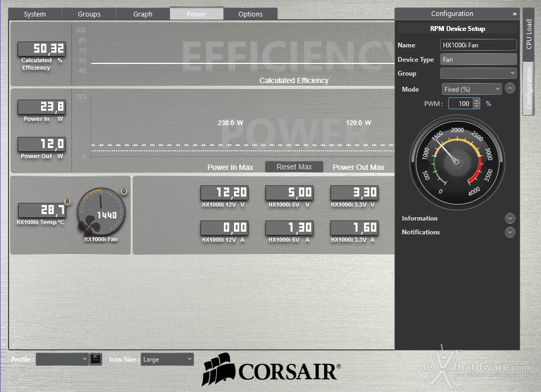Click the Power In Max label
The image size is (541, 392).
pos(230,167)
